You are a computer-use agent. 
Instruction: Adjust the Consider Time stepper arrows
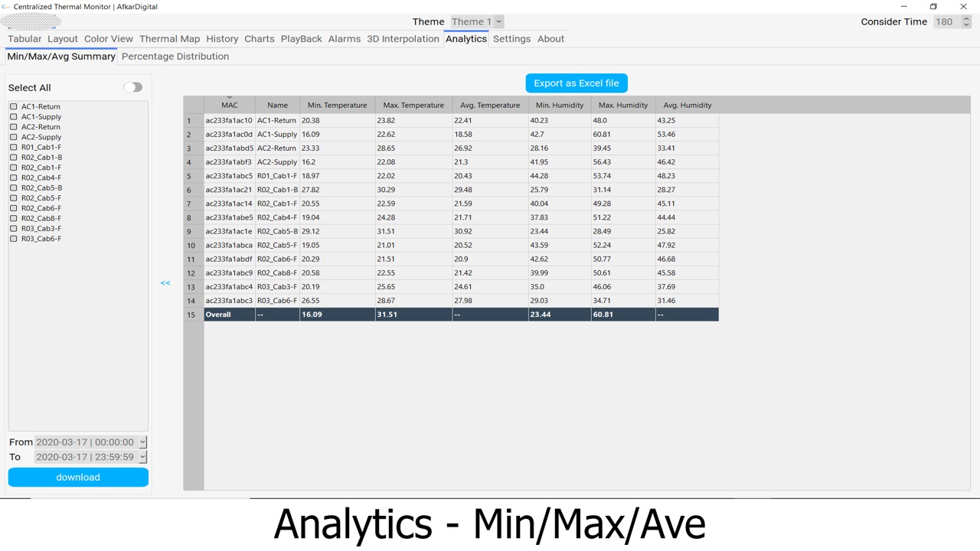point(965,21)
